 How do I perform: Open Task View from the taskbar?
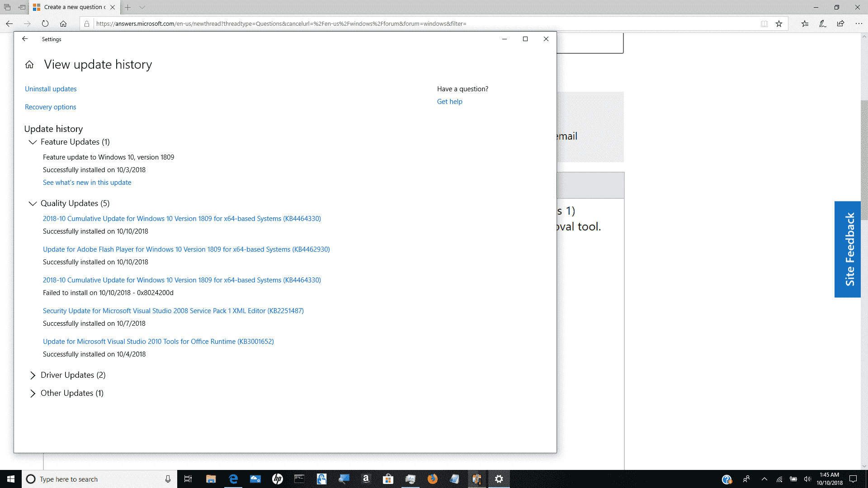pyautogui.click(x=188, y=479)
